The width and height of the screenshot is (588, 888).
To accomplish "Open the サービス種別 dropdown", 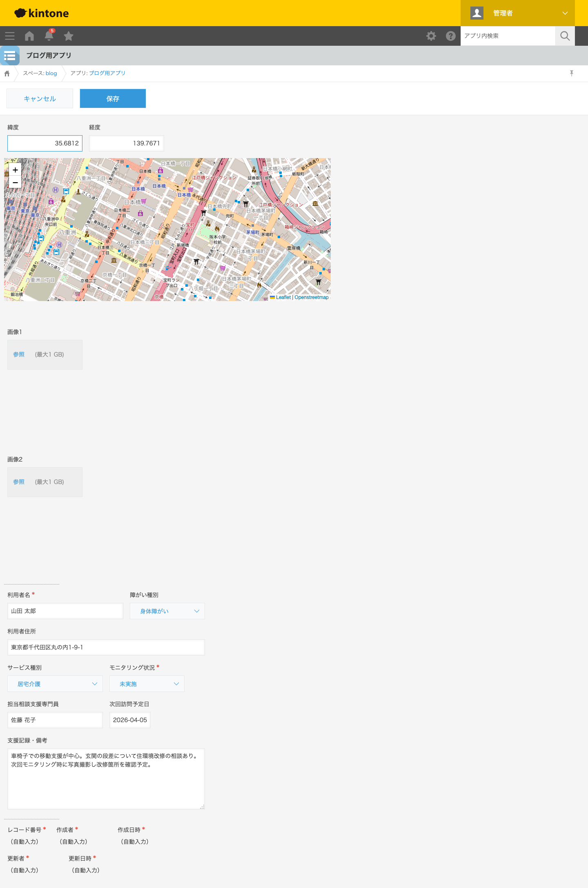I will [55, 684].
